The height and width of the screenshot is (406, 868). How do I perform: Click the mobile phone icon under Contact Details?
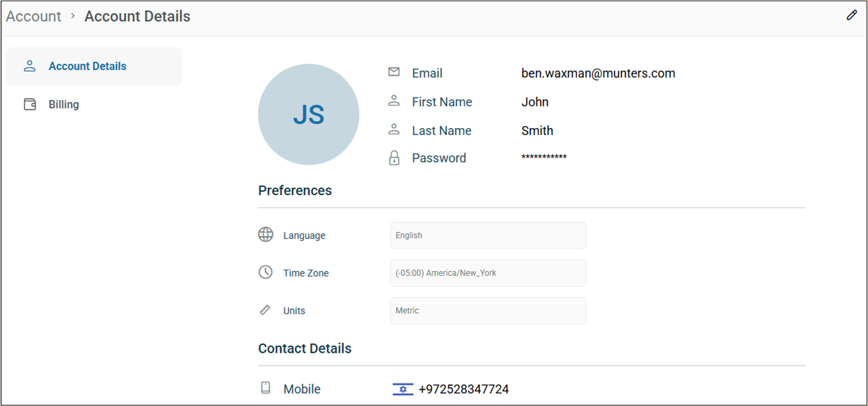click(x=265, y=387)
